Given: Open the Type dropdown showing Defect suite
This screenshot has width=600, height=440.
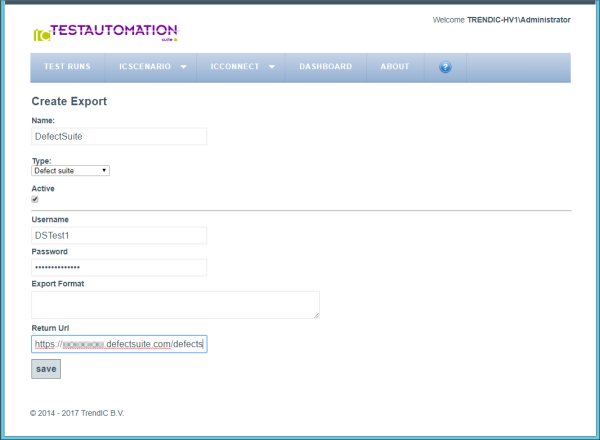Looking at the screenshot, I should [71, 170].
